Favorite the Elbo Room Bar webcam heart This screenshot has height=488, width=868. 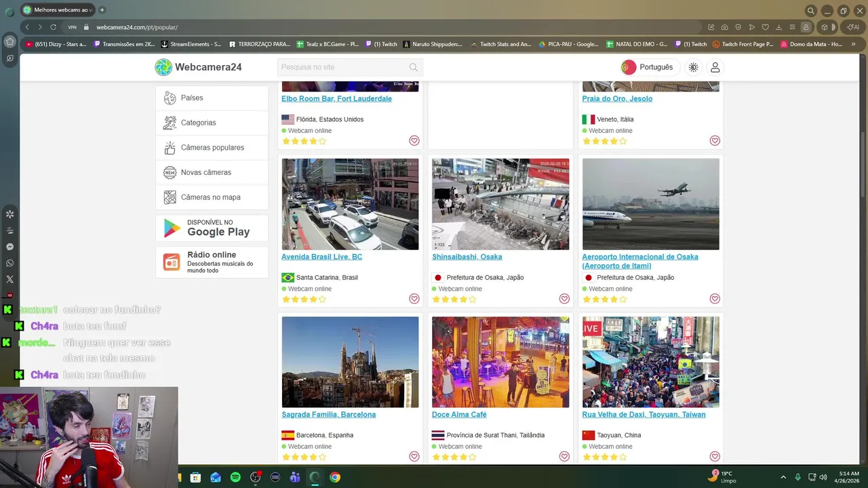pyautogui.click(x=414, y=140)
